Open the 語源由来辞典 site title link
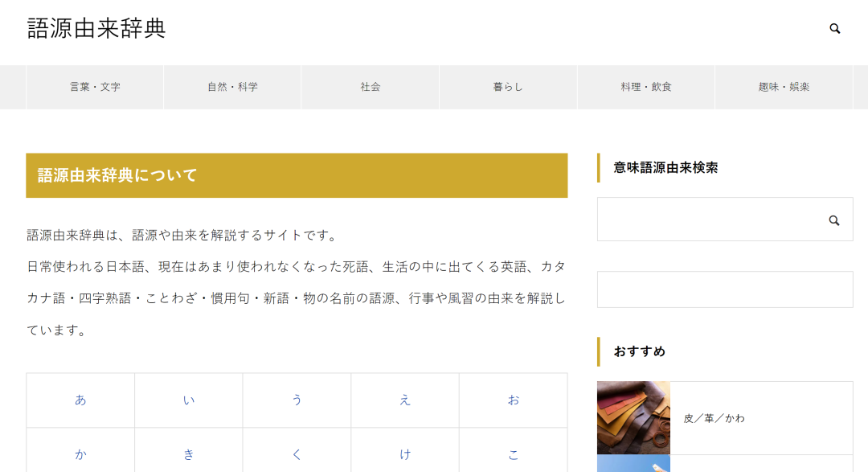 tap(96, 29)
